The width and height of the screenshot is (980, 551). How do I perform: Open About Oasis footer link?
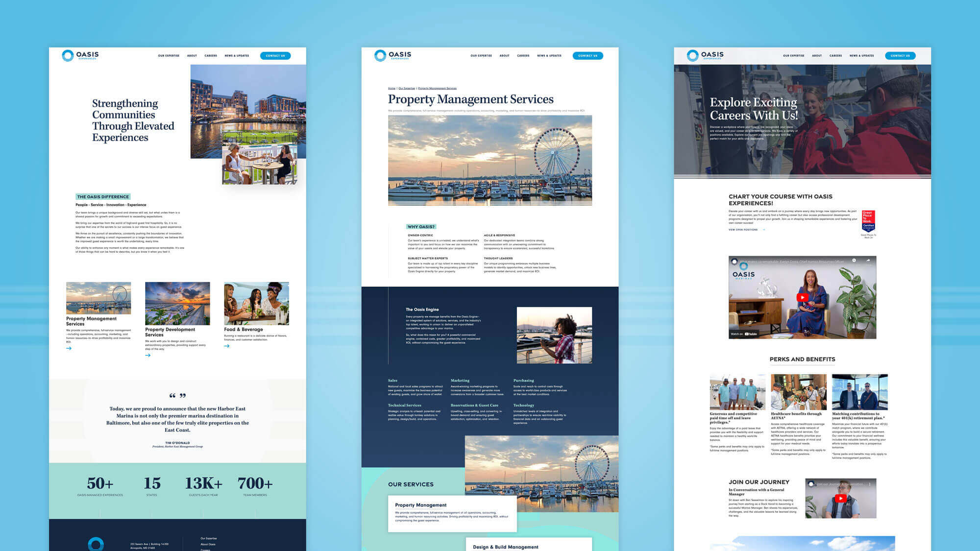click(208, 544)
